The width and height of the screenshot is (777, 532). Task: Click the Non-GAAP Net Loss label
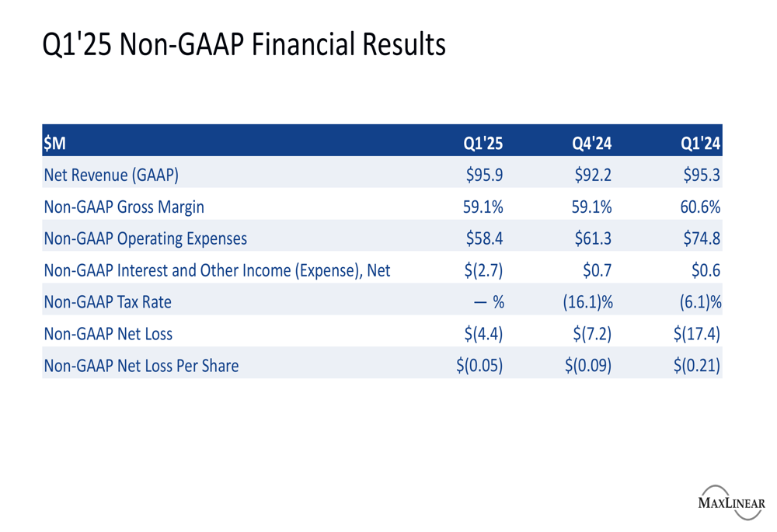pos(108,334)
